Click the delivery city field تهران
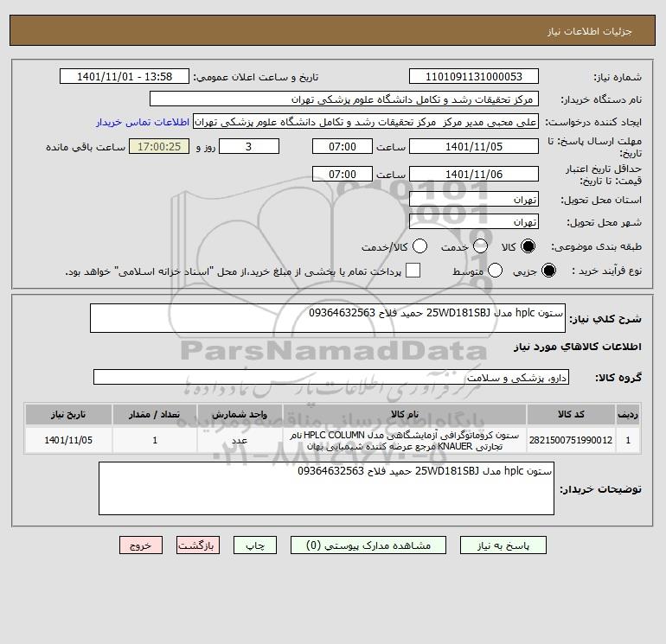 (474, 221)
